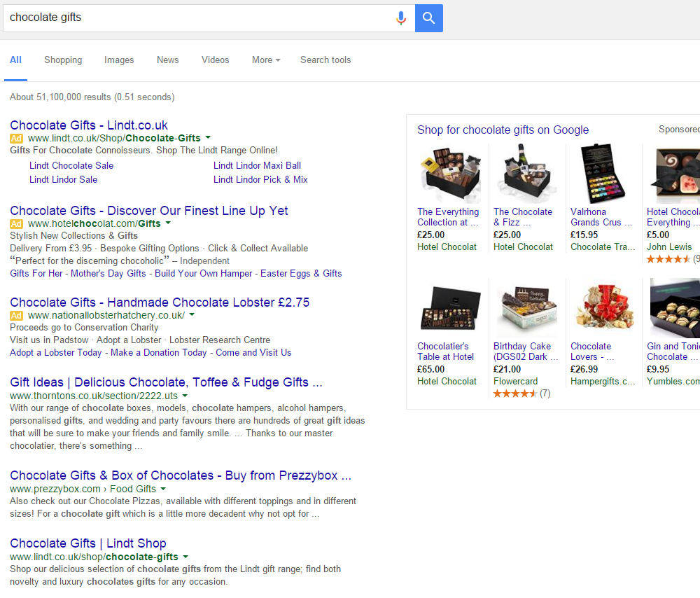The image size is (700, 598).
Task: Open the Valrhona Grands Crus product image
Action: tap(603, 174)
